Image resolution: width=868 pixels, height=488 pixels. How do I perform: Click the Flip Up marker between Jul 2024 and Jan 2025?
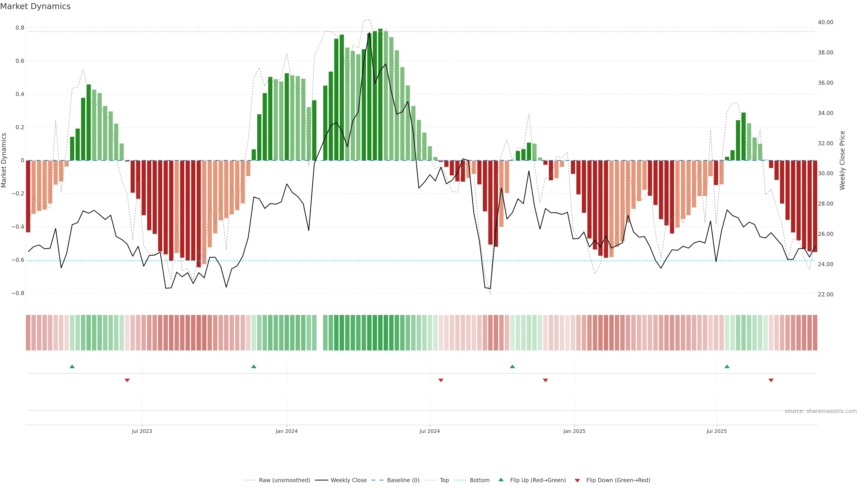(x=512, y=366)
